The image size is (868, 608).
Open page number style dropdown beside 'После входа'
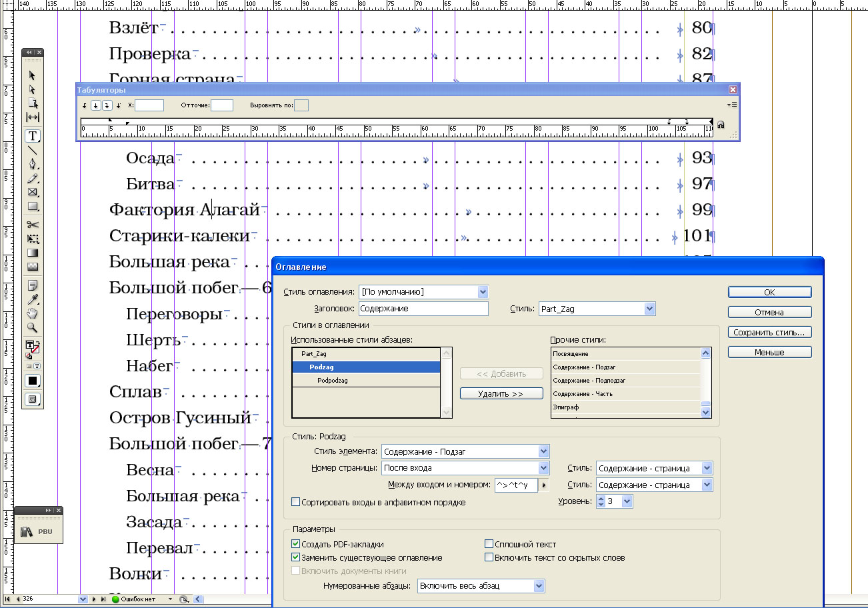click(707, 468)
